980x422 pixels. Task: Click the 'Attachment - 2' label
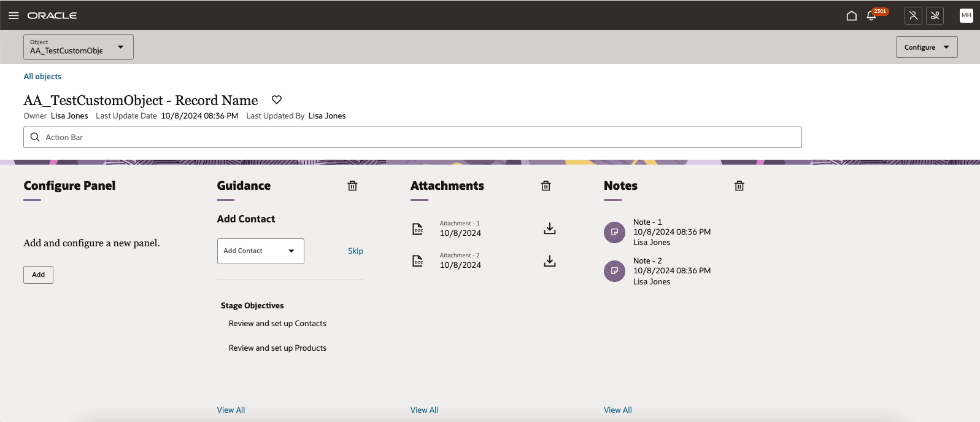pos(460,255)
